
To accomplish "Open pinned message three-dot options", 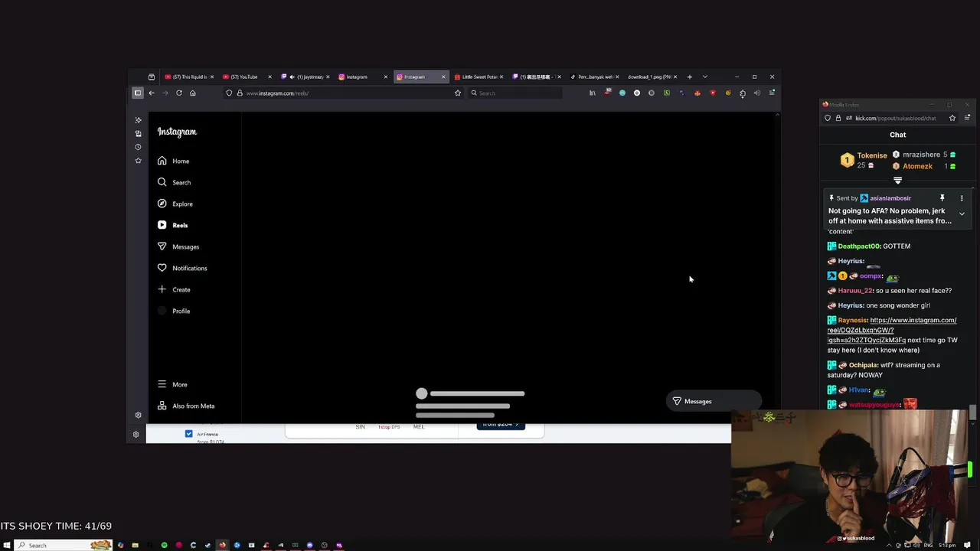I will pos(962,198).
